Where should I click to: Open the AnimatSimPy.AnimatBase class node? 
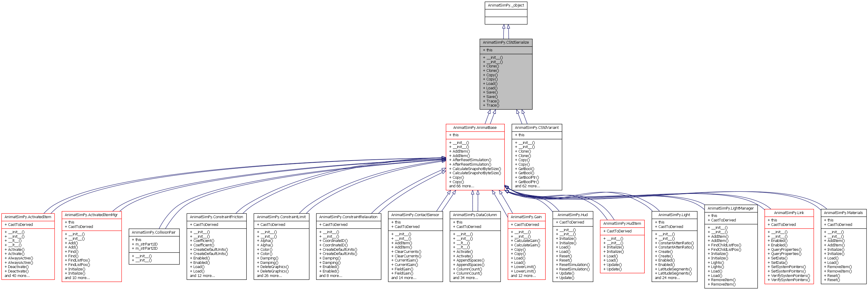[x=475, y=157]
